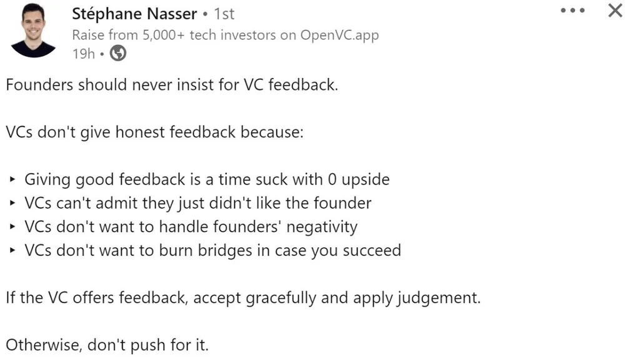Click the "VCs don't give honest feedback because" line
Screen dimensions: 625x364
[x=154, y=132]
